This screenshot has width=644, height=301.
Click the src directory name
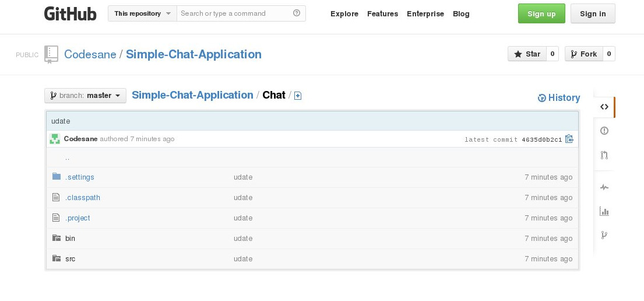[x=70, y=258]
